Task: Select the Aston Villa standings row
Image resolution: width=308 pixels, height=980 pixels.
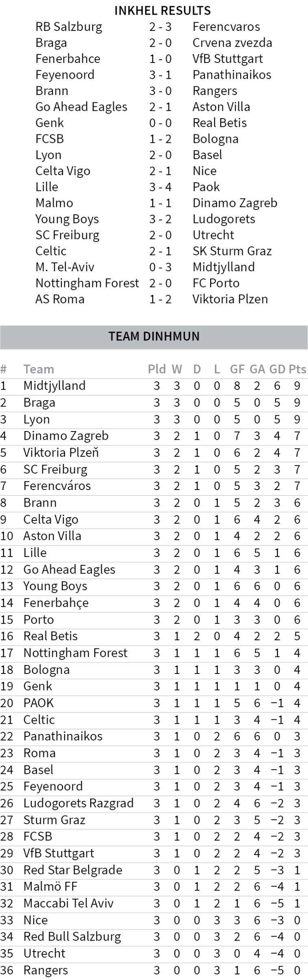Action: (x=52, y=536)
